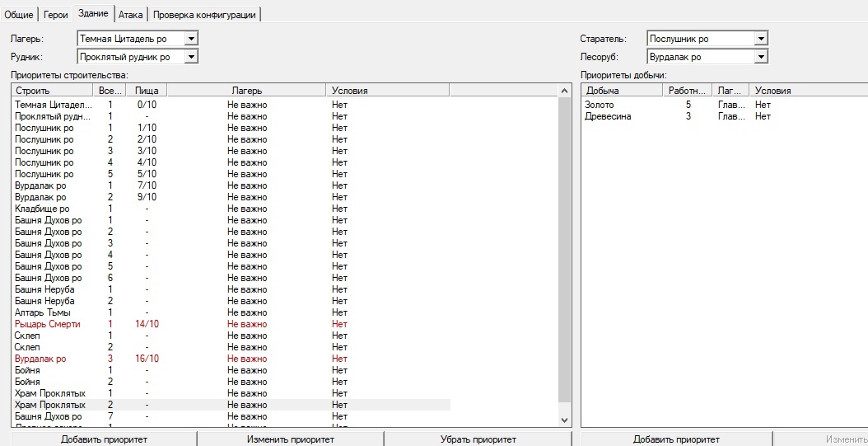Click Добавить приоритет under the construction list

click(104, 439)
